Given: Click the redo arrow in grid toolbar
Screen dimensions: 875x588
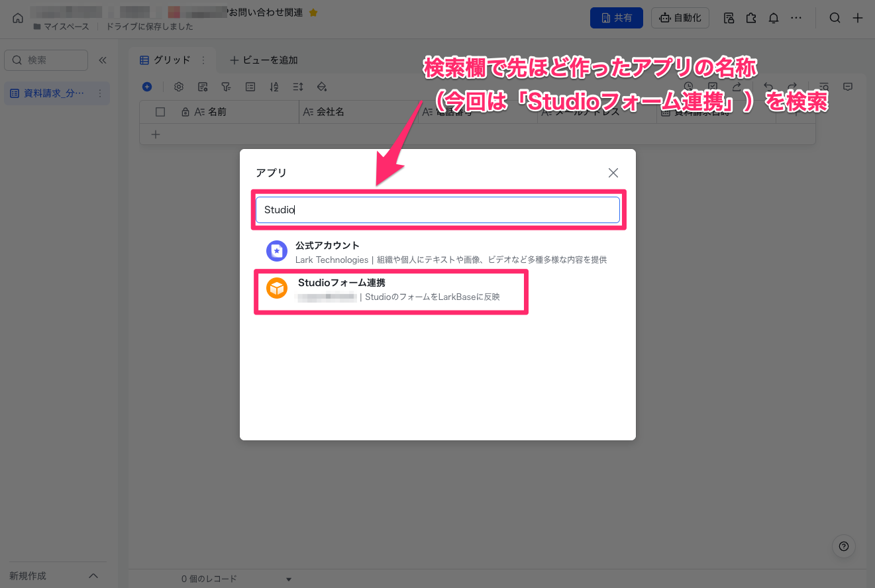Looking at the screenshot, I should 792,87.
